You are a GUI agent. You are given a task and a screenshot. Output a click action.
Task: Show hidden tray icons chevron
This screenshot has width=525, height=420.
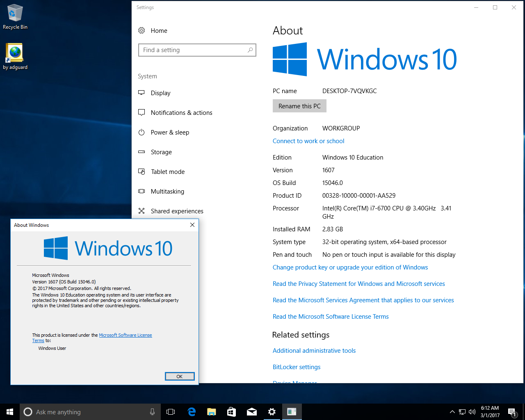coord(452,412)
